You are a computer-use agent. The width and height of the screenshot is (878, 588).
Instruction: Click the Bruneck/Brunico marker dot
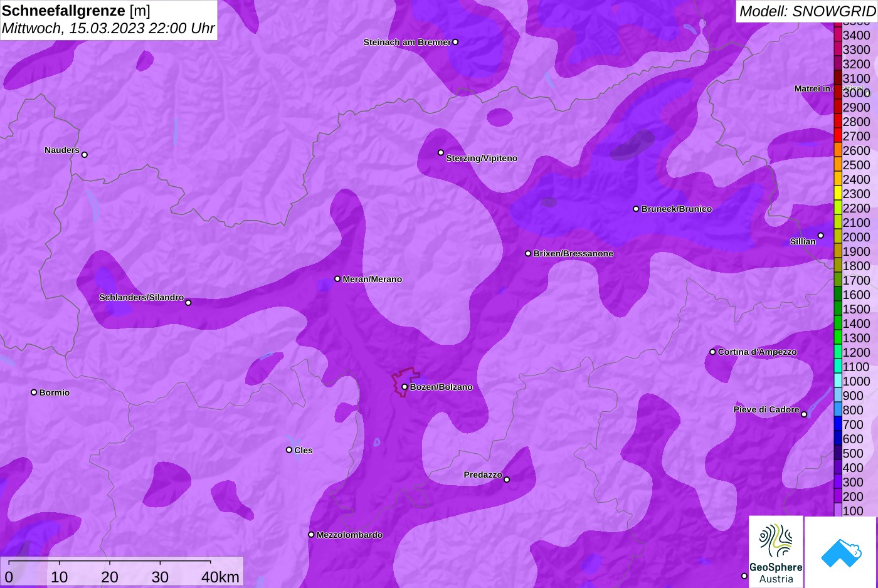coord(636,209)
